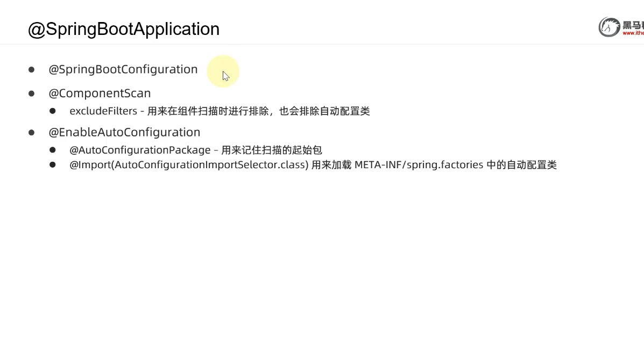This screenshot has height=338, width=644.
Task: Click the text 也会排除自动配置类
Action: click(x=324, y=111)
